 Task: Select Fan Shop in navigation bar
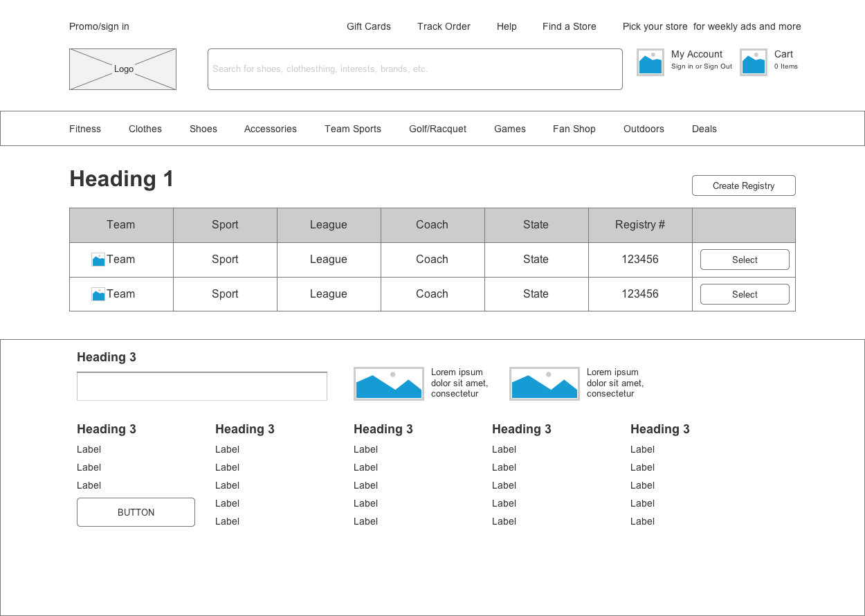(574, 129)
